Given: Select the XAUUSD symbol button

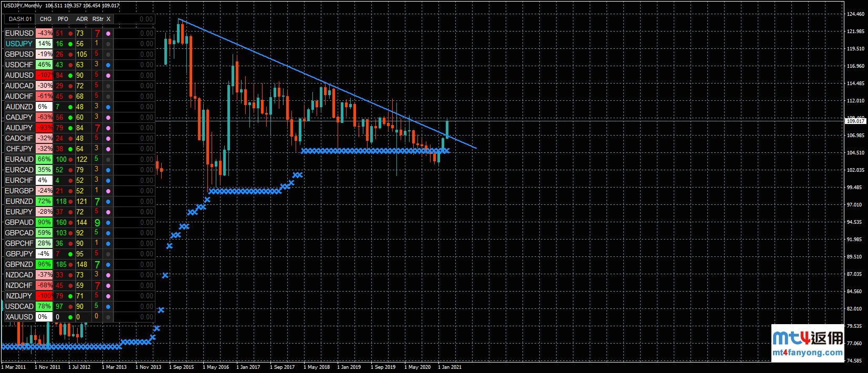Looking at the screenshot, I should coord(19,317).
